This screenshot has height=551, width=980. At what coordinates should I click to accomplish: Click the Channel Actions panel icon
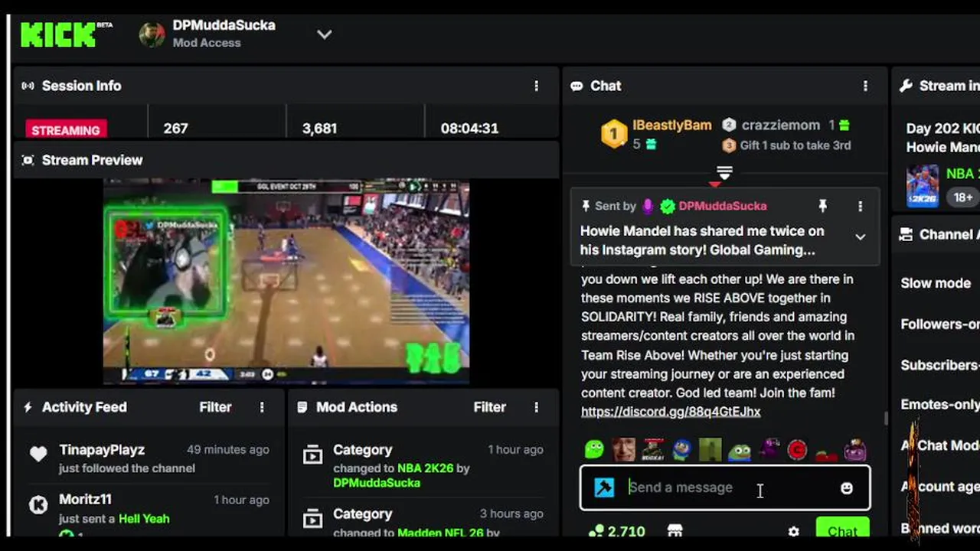906,234
